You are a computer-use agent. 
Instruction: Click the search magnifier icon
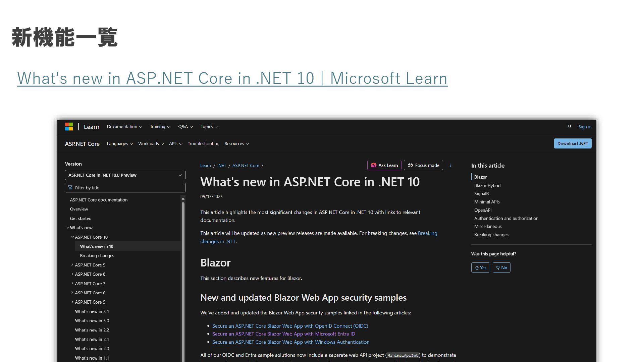tap(569, 126)
